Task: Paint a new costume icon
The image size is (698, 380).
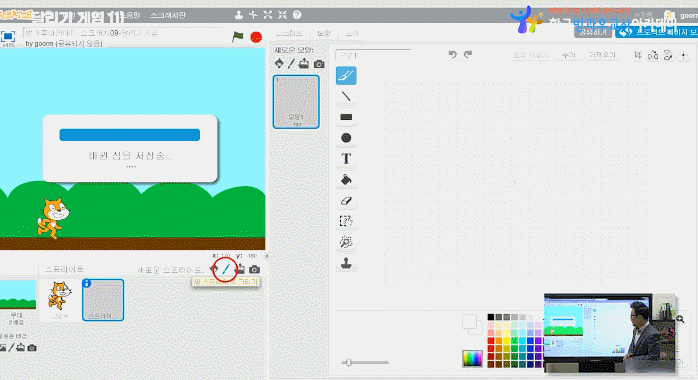Action: 291,64
